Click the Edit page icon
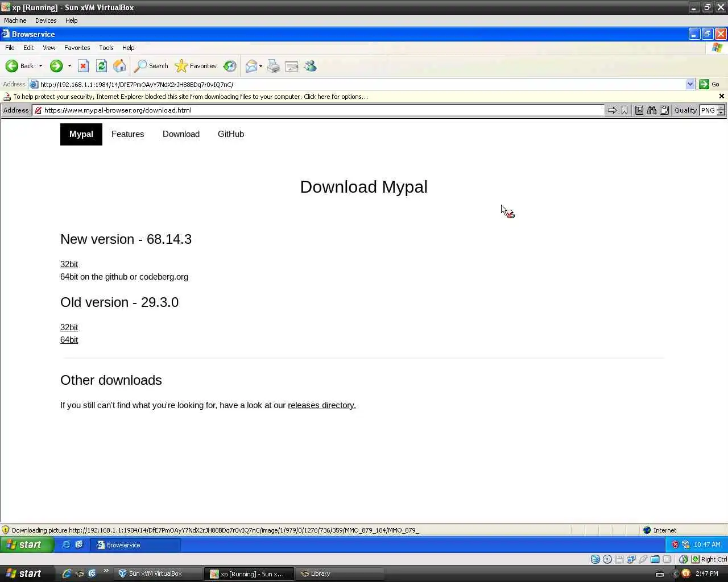 tap(292, 66)
